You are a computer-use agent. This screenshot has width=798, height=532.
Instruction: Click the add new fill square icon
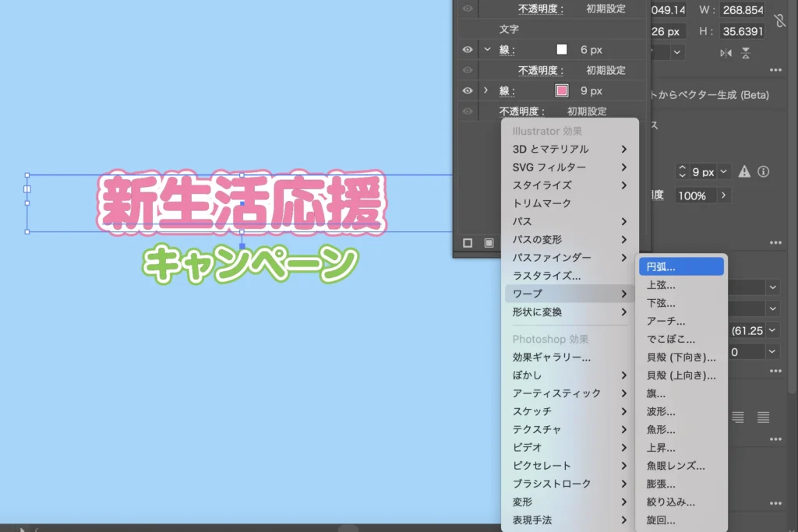[489, 243]
